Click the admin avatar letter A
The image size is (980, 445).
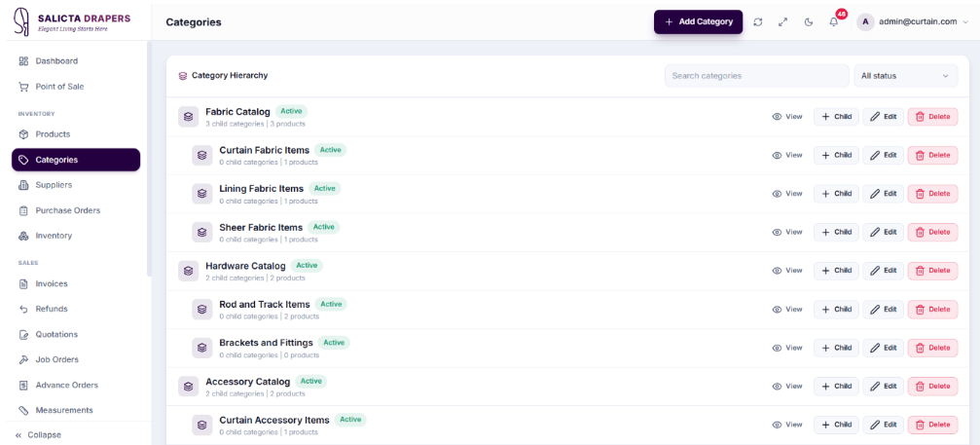865,21
